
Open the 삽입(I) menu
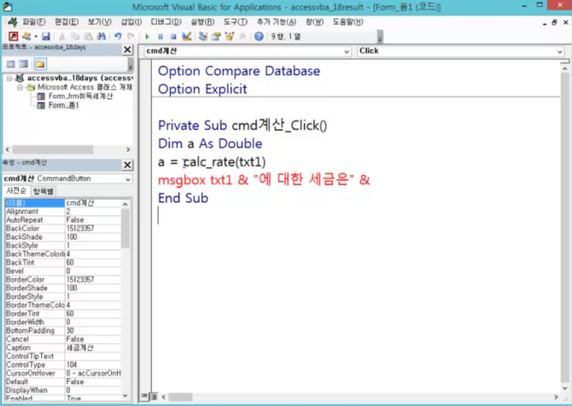[x=131, y=22]
